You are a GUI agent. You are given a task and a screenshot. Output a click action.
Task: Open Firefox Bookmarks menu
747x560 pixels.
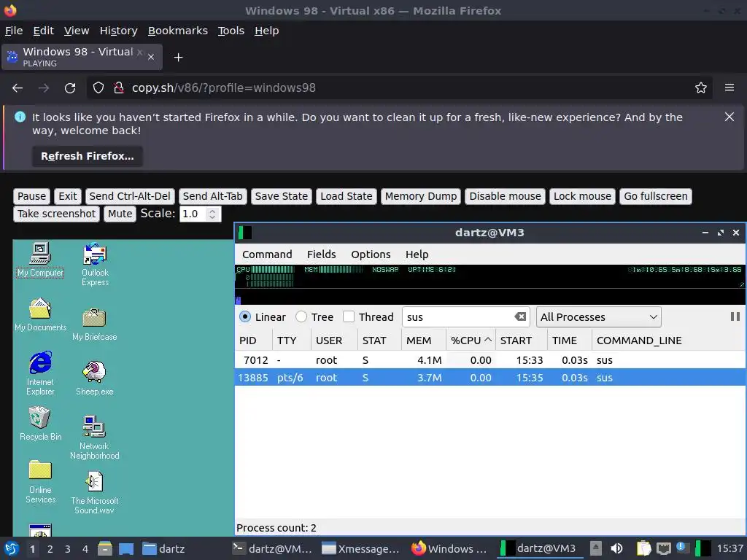click(178, 31)
